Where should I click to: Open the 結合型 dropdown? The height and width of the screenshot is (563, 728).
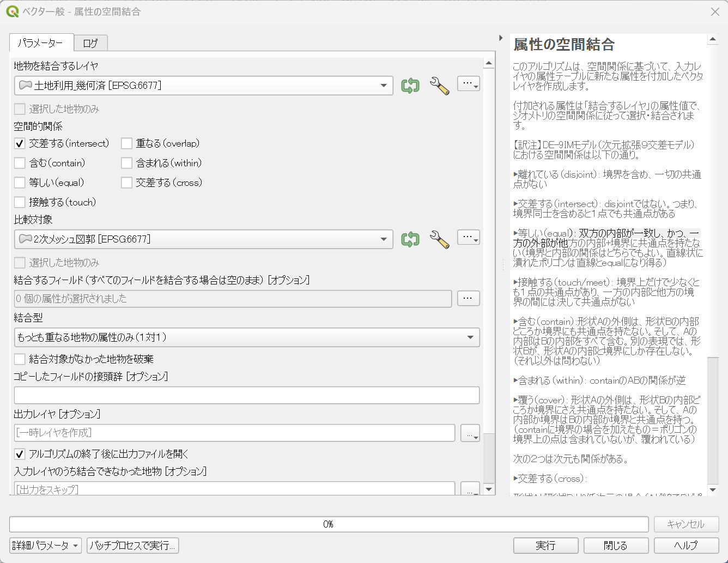click(247, 337)
